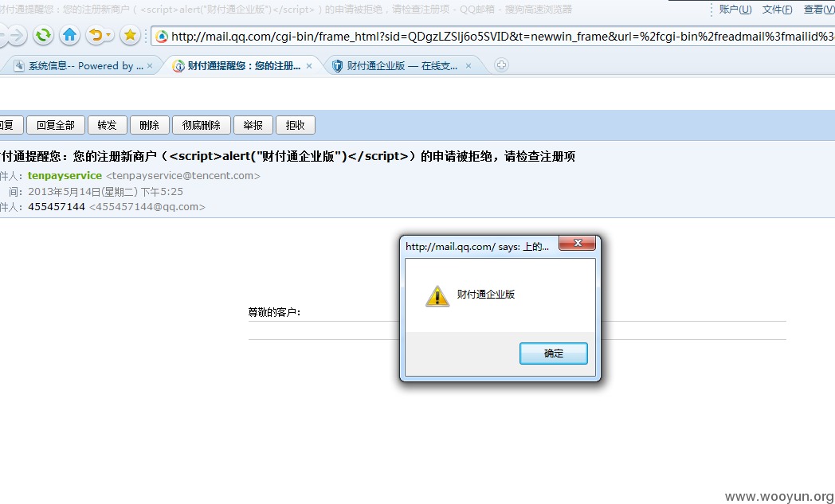Click the address <455457144@qq.com>
Screen dimensions: 835x504
(x=147, y=206)
